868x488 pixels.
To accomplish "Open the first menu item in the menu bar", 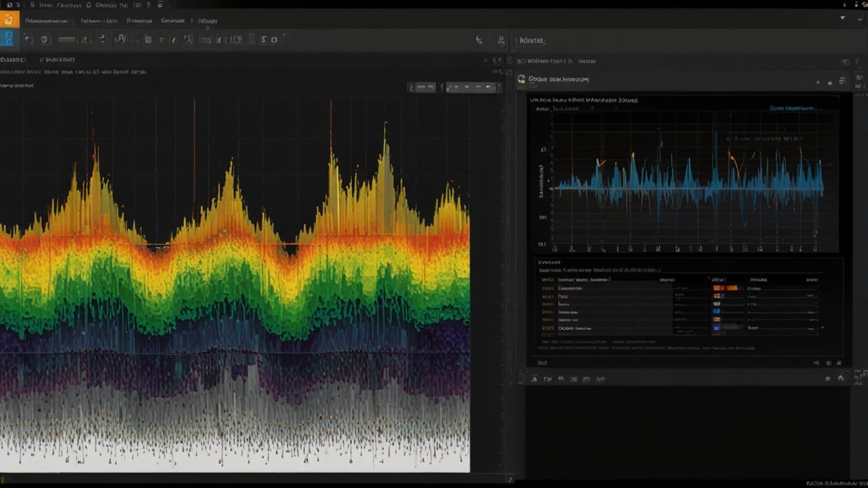I will tap(45, 21).
